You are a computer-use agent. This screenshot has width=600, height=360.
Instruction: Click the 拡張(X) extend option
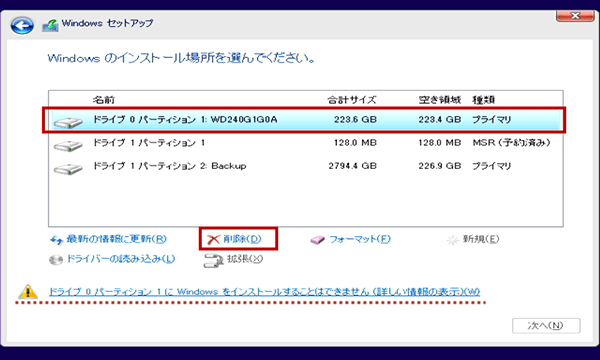point(245,259)
